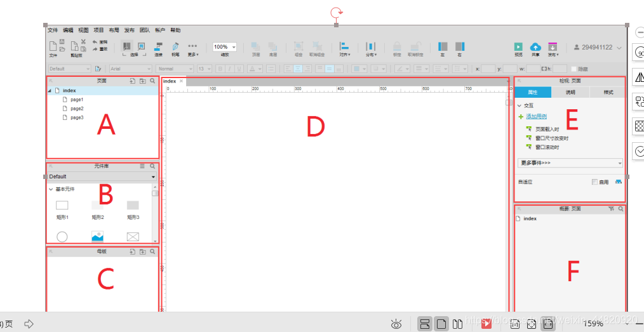Open the Arial font dropdown

coord(131,69)
